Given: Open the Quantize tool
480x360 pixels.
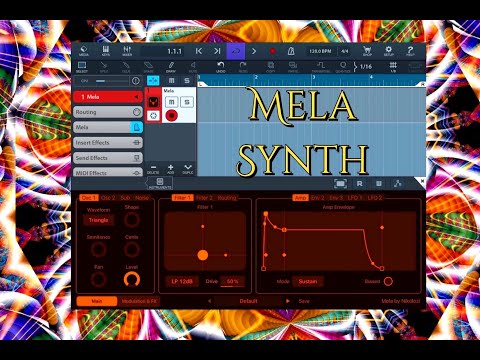Looking at the screenshot, I should pyautogui.click(x=343, y=67).
